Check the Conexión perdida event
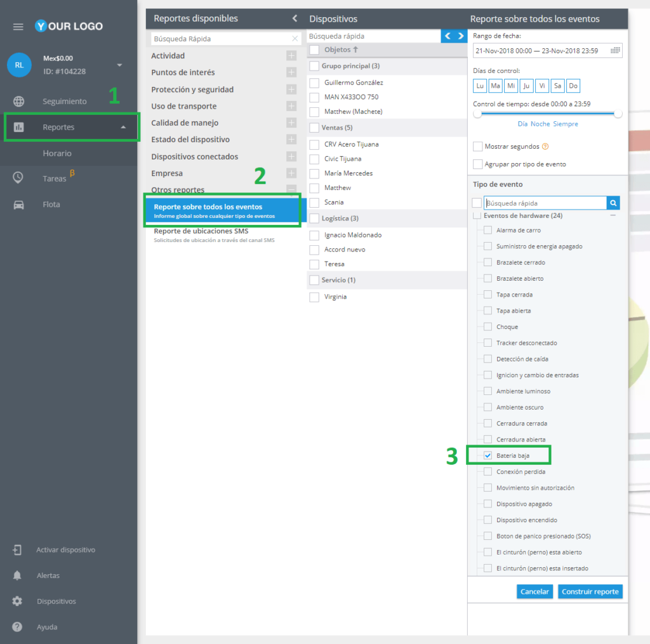Image resolution: width=650 pixels, height=644 pixels. (x=488, y=472)
